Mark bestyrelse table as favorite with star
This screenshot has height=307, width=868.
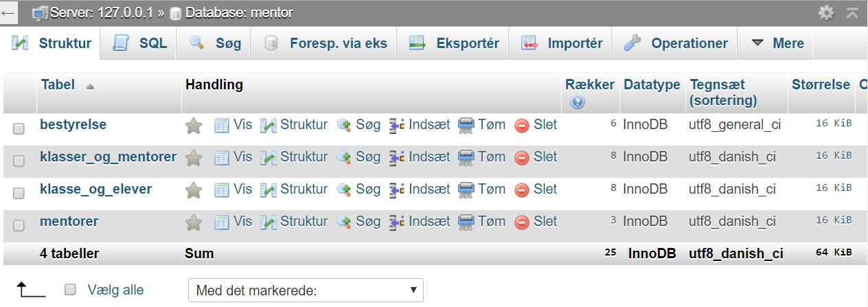[194, 126]
